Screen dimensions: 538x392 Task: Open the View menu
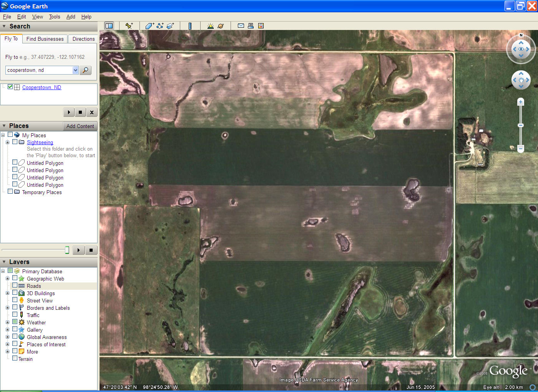coord(38,17)
